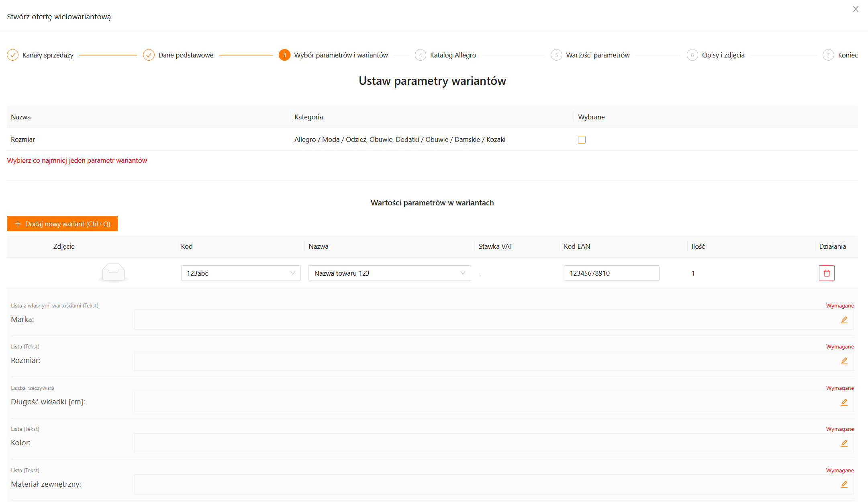Edit the Długość wkładki value with pencil icon
This screenshot has width=868, height=502.
tap(844, 402)
